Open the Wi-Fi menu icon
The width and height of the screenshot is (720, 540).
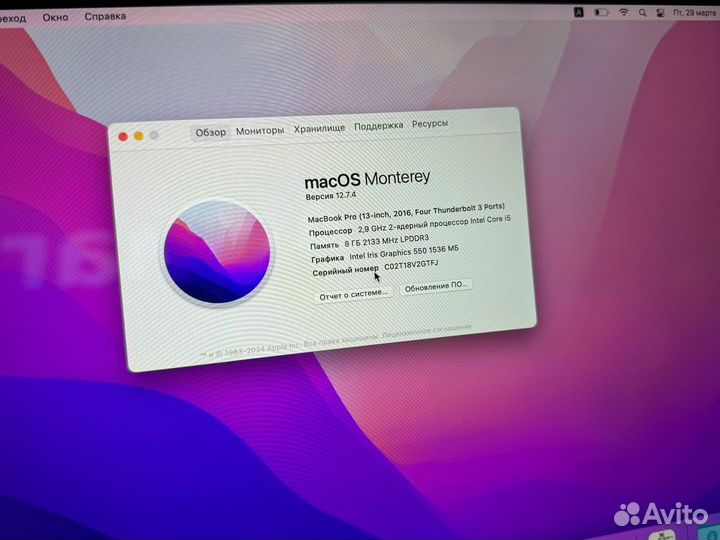coord(623,13)
